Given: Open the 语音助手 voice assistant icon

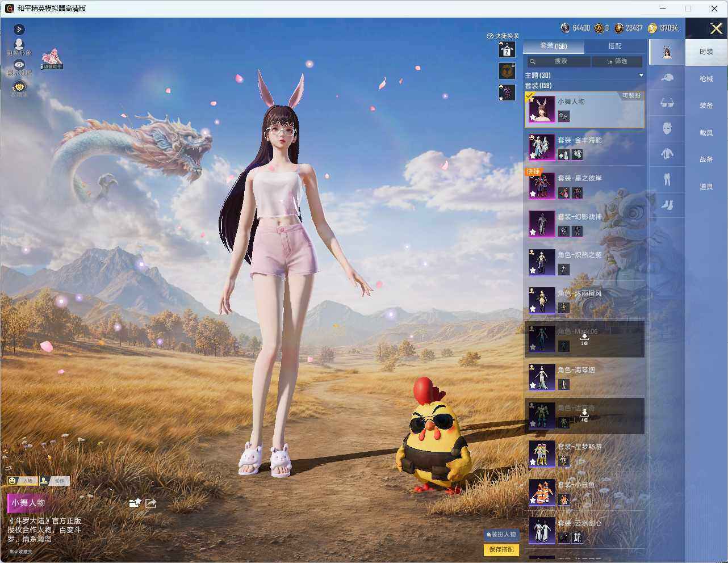Looking at the screenshot, I should click(x=51, y=58).
